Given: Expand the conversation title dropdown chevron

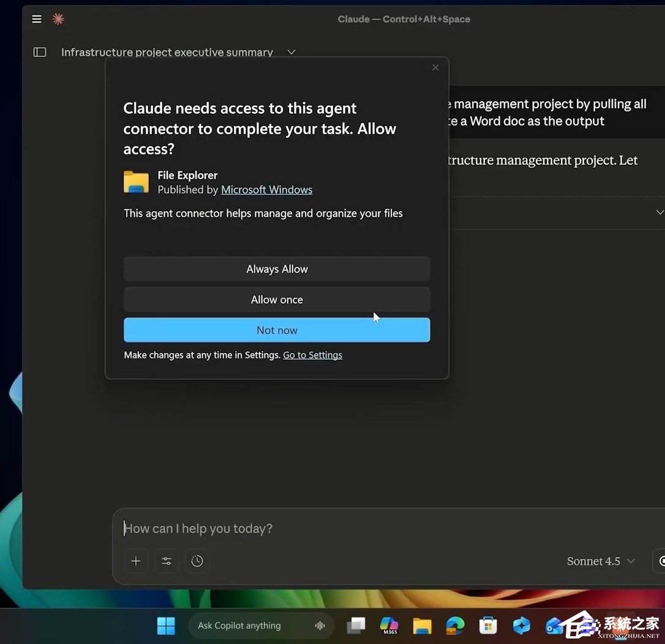Looking at the screenshot, I should pos(291,52).
